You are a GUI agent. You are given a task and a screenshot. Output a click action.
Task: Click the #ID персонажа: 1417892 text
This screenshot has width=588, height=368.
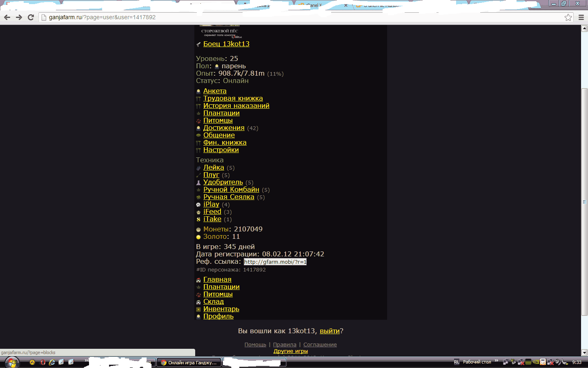coord(231,270)
